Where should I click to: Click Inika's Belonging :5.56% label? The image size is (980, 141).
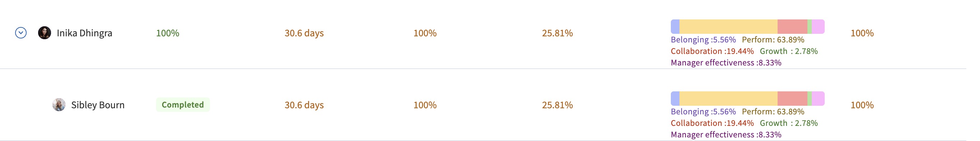click(x=703, y=40)
